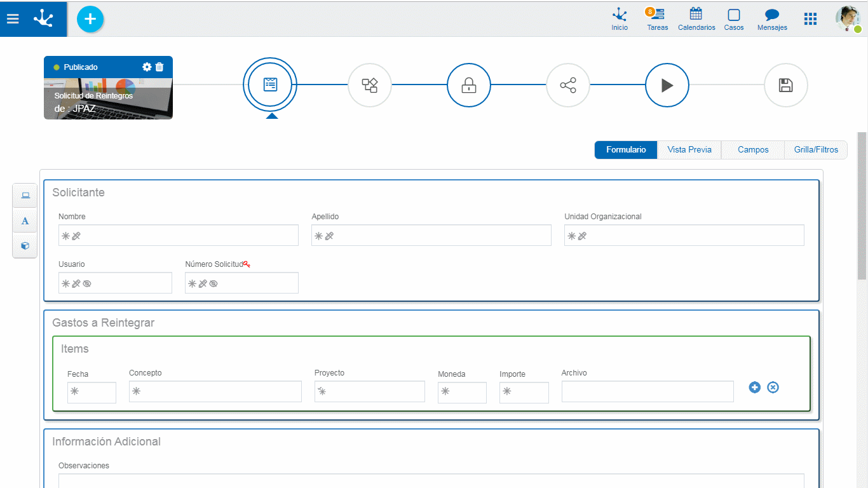Select the cube entity tool in palette
Screen dimensions: 868x488
coord(25,246)
